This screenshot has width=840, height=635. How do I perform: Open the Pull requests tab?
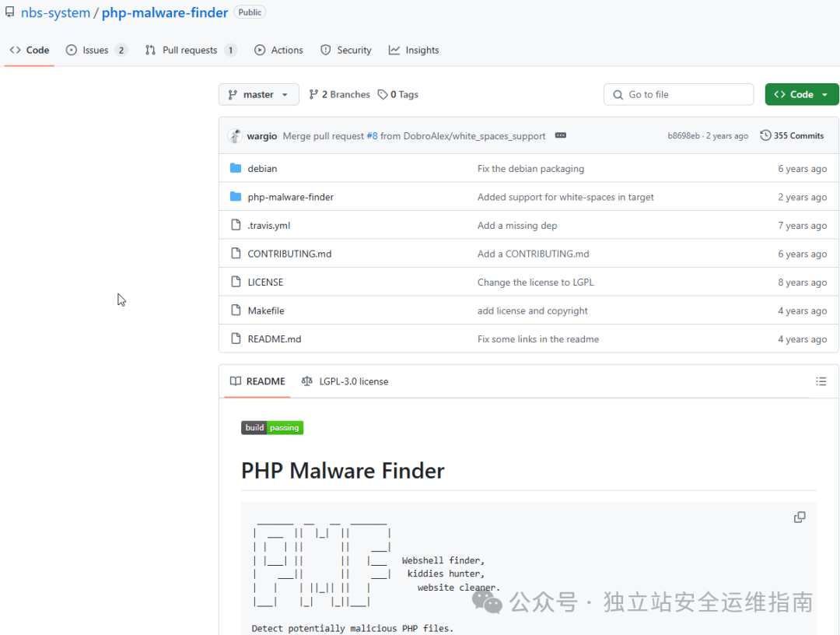tap(191, 50)
